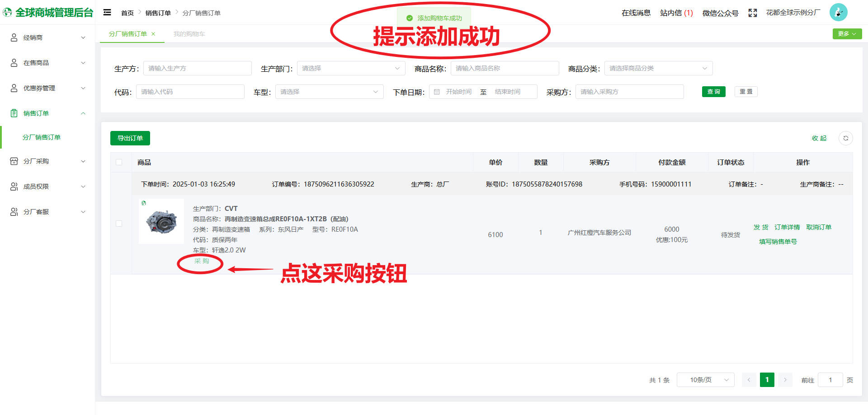This screenshot has width=868, height=415.
Task: Click the 导出订单 button
Action: click(130, 138)
